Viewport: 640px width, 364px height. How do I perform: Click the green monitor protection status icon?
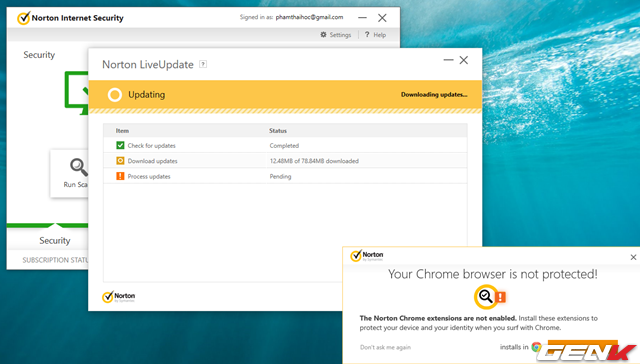point(76,93)
